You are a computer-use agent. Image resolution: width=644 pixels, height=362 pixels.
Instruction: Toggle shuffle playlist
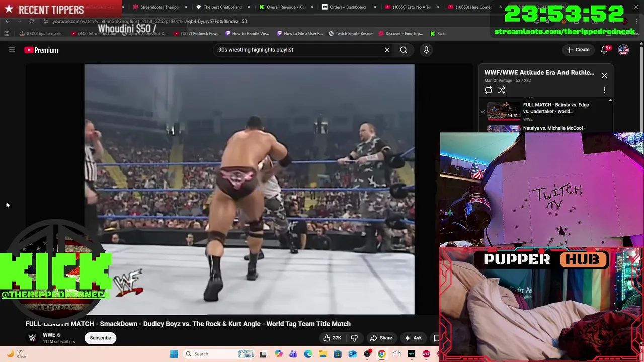click(x=502, y=90)
